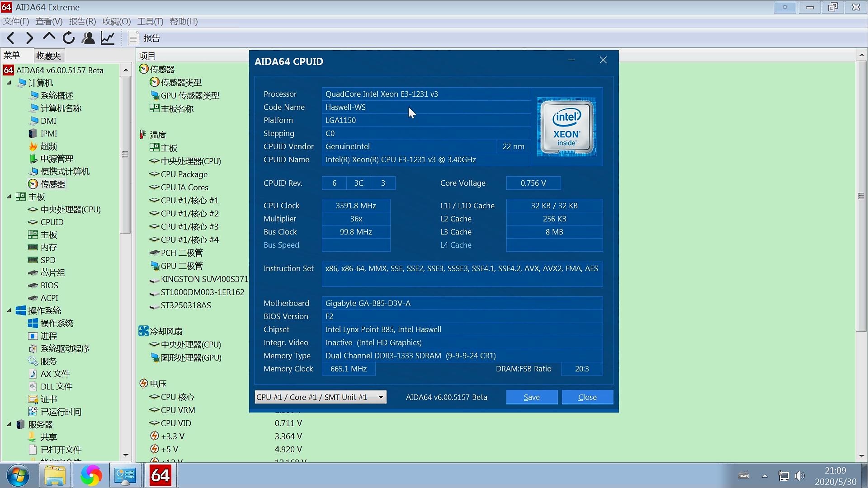868x488 pixels.
Task: Collapse the 计算机 tree node
Action: tap(9, 83)
